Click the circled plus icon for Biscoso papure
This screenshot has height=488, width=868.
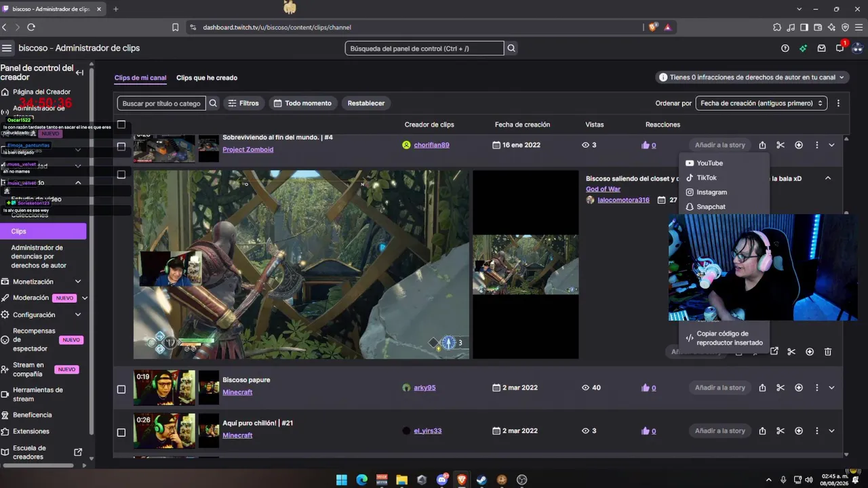(x=799, y=388)
